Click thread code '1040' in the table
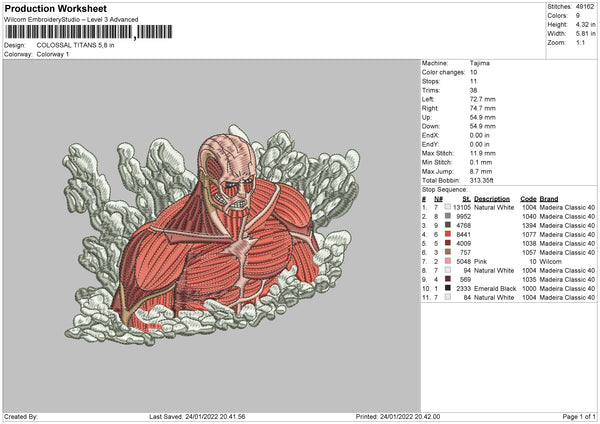 coord(529,217)
